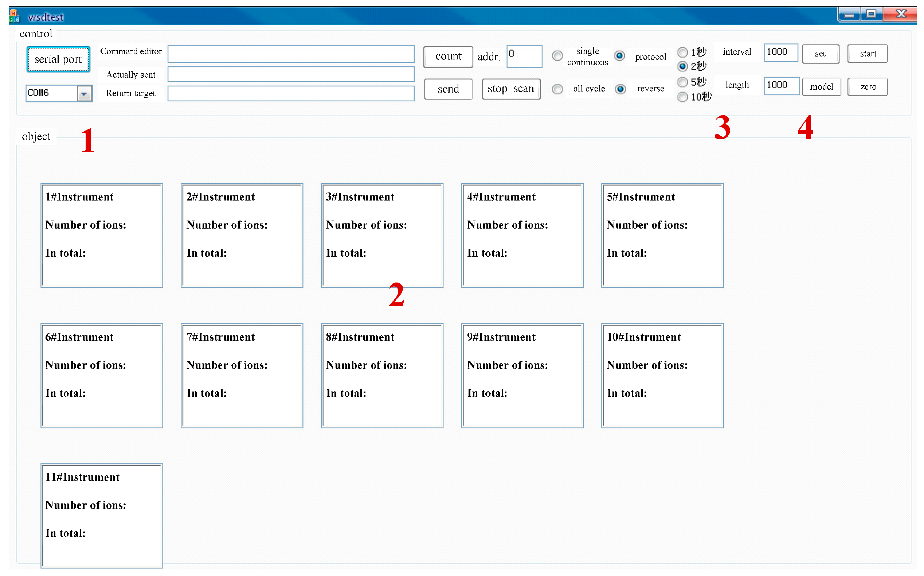Select the single continuous radio button
Viewport: 924px width, 576px height.
tap(557, 56)
